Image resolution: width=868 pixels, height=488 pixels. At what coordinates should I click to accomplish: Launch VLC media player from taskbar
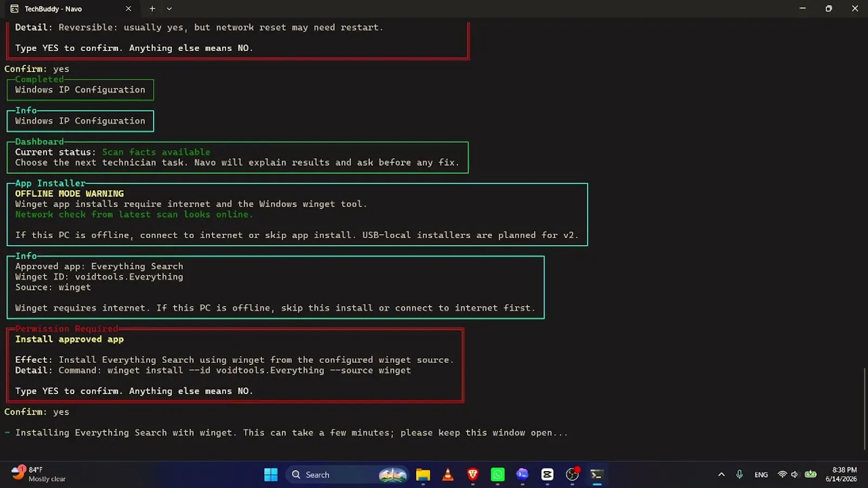(x=448, y=474)
